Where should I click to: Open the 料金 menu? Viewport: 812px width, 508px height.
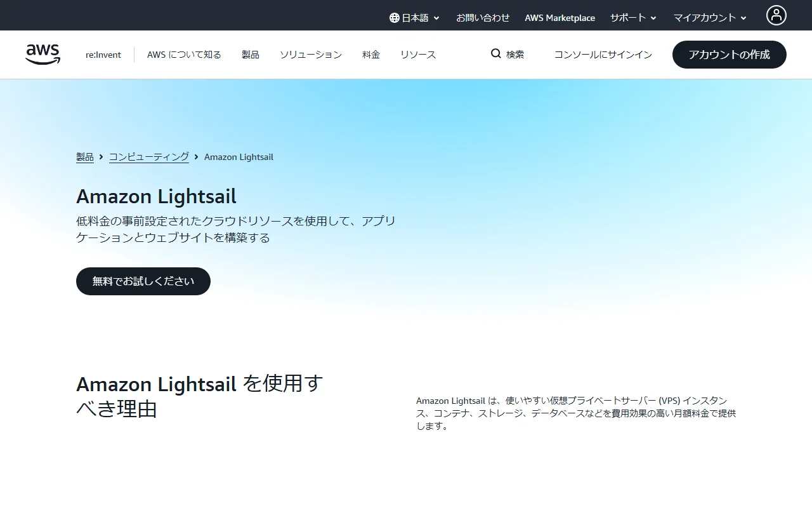pos(371,55)
